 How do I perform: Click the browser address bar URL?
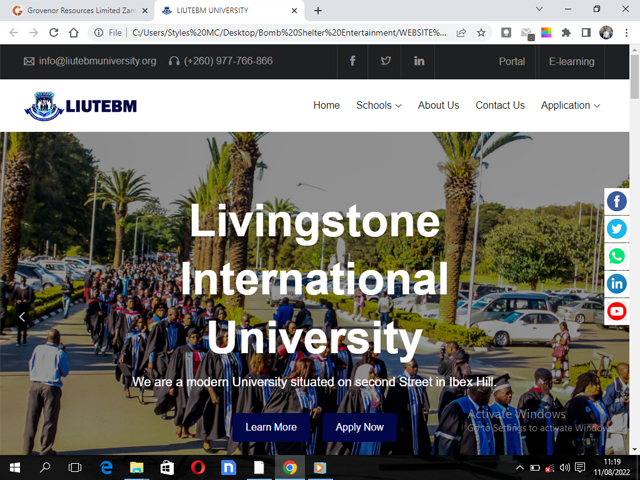[x=289, y=33]
